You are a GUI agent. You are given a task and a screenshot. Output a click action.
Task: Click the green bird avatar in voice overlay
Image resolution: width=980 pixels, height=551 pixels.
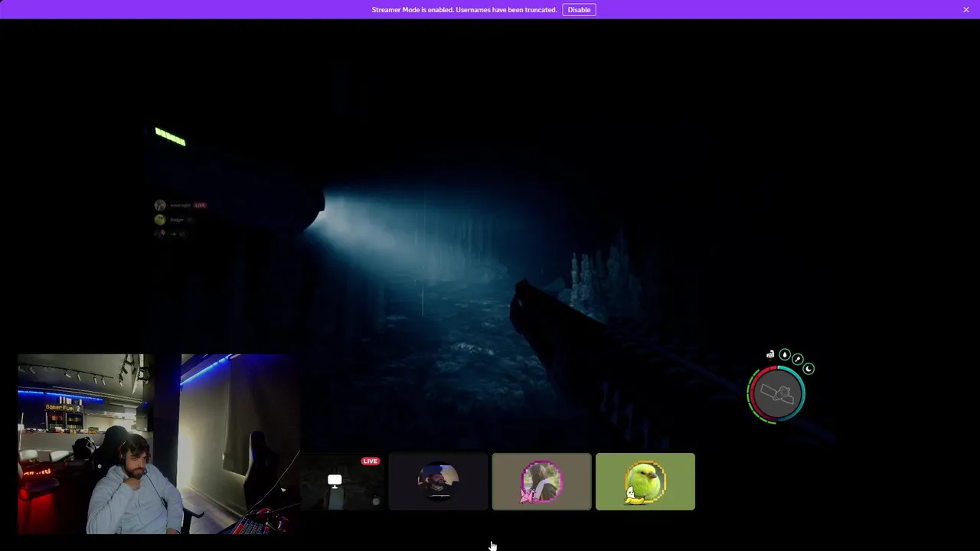coord(159,220)
